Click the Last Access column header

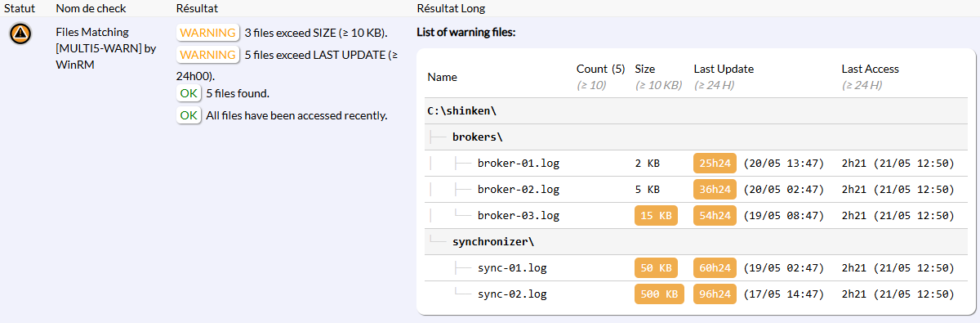point(871,70)
